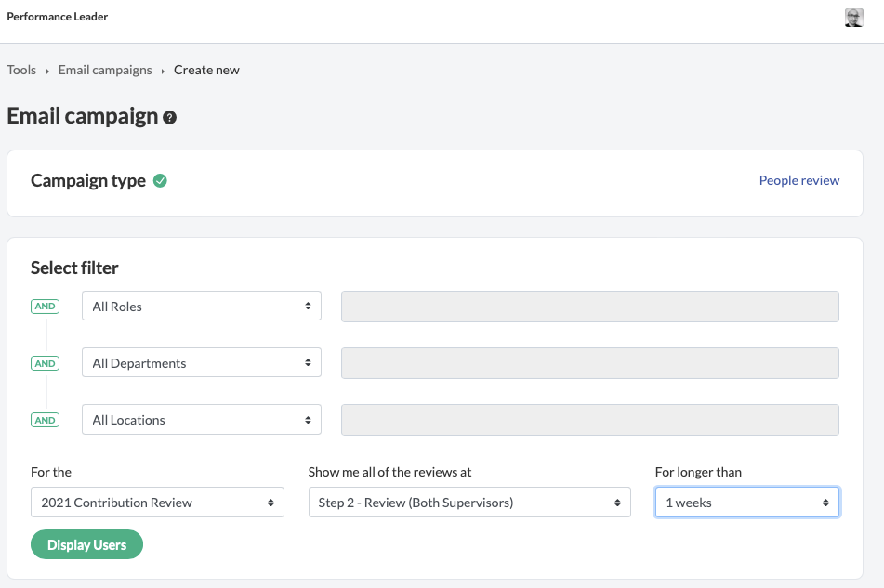Screen dimensions: 884x588
Task: Toggle the AND operator beside All Roles
Action: coord(45,307)
